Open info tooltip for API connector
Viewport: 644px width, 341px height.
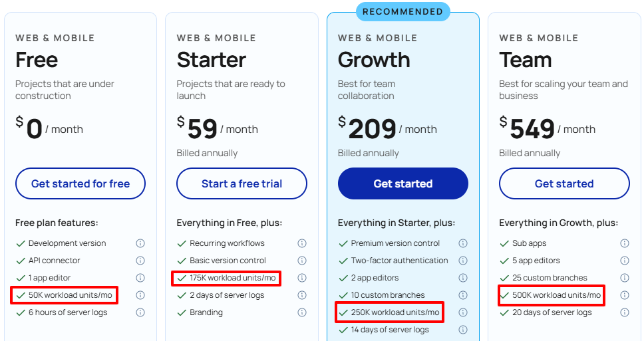140,261
